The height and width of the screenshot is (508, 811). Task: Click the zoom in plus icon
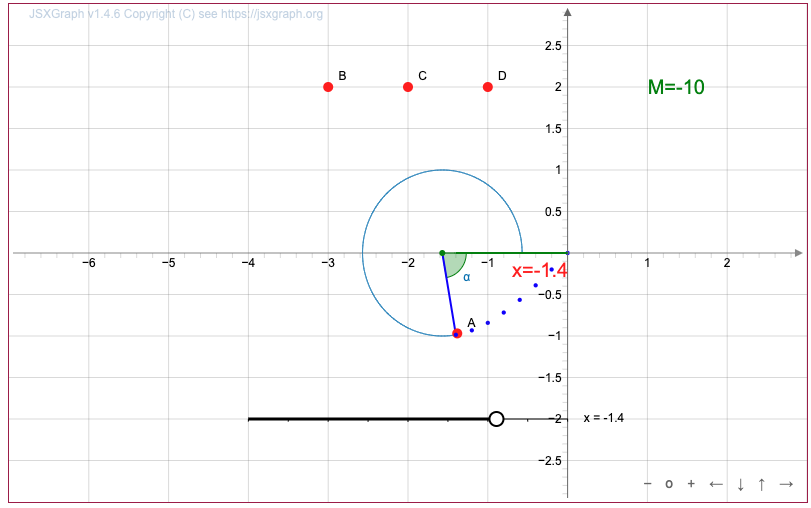point(690,484)
